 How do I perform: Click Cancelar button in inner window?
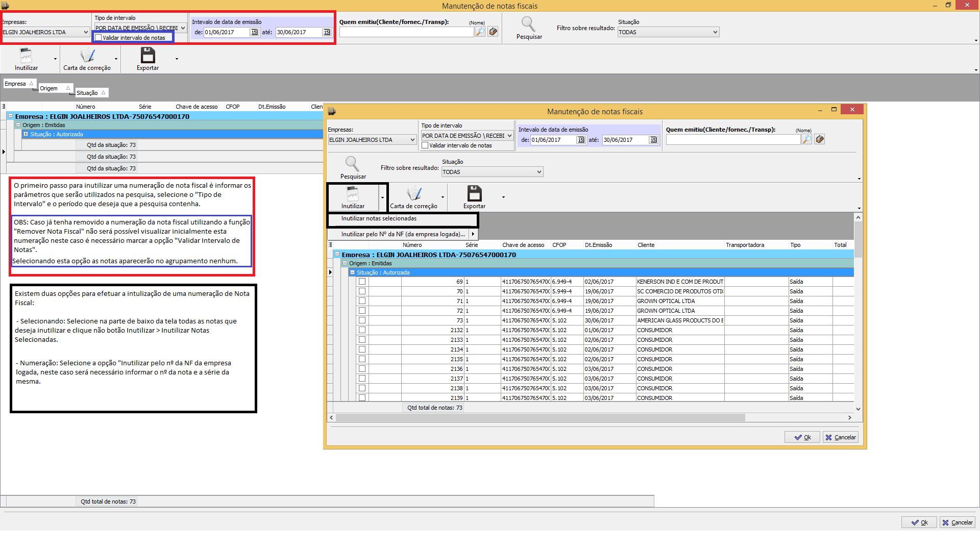point(841,437)
